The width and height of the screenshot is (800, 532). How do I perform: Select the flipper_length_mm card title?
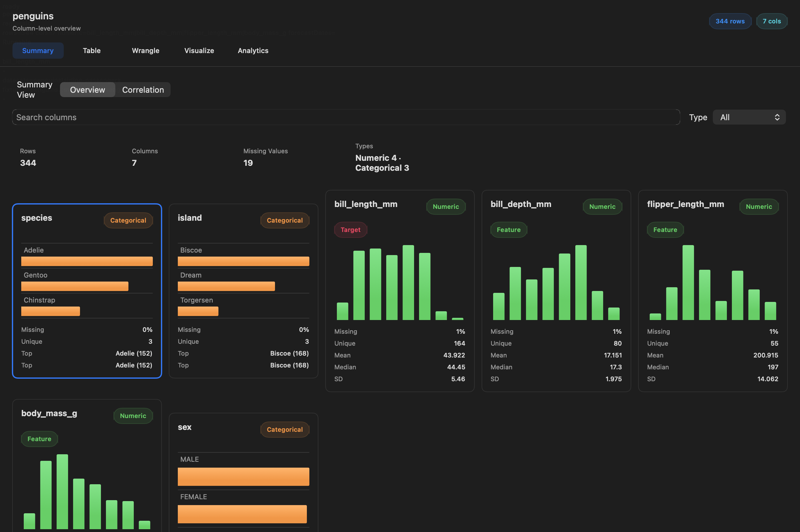pyautogui.click(x=685, y=204)
